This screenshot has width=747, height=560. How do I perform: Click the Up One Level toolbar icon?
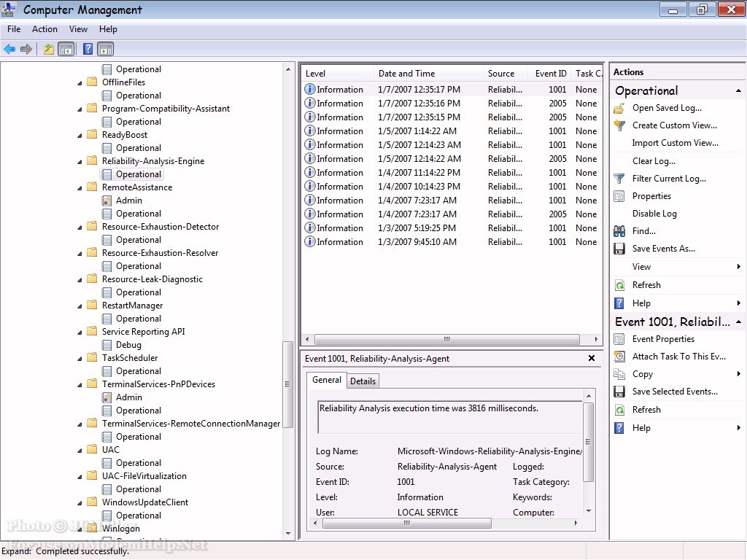pyautogui.click(x=49, y=49)
